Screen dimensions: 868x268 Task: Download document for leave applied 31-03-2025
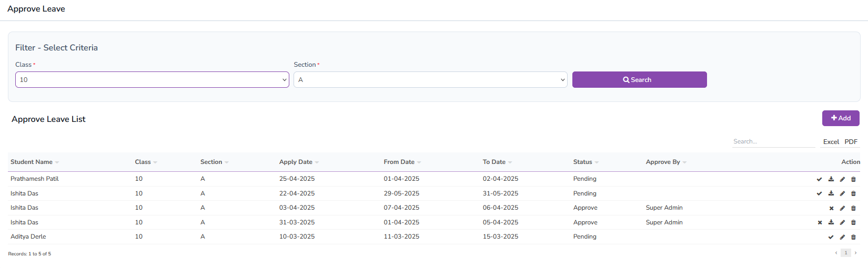[x=831, y=222]
